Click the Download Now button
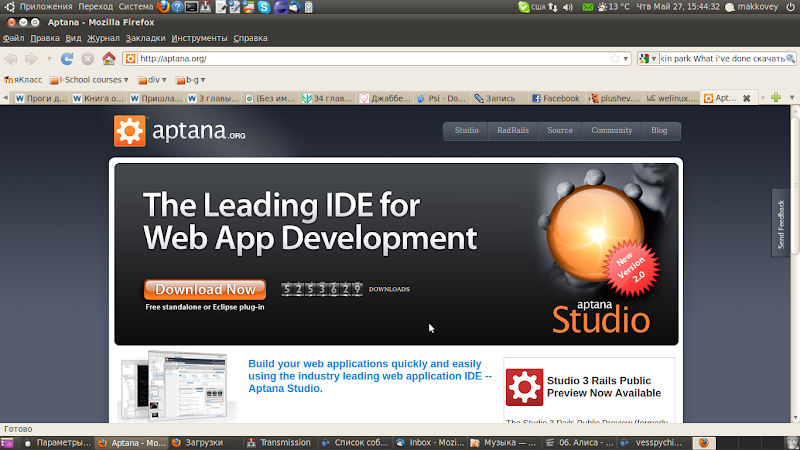800x450 pixels. 205,289
